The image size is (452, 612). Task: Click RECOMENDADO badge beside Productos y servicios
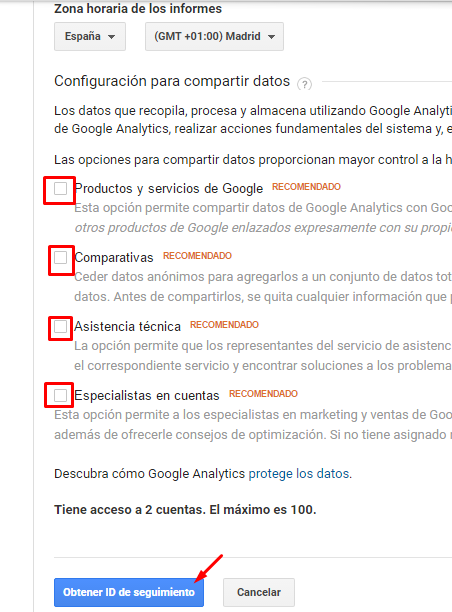click(306, 187)
